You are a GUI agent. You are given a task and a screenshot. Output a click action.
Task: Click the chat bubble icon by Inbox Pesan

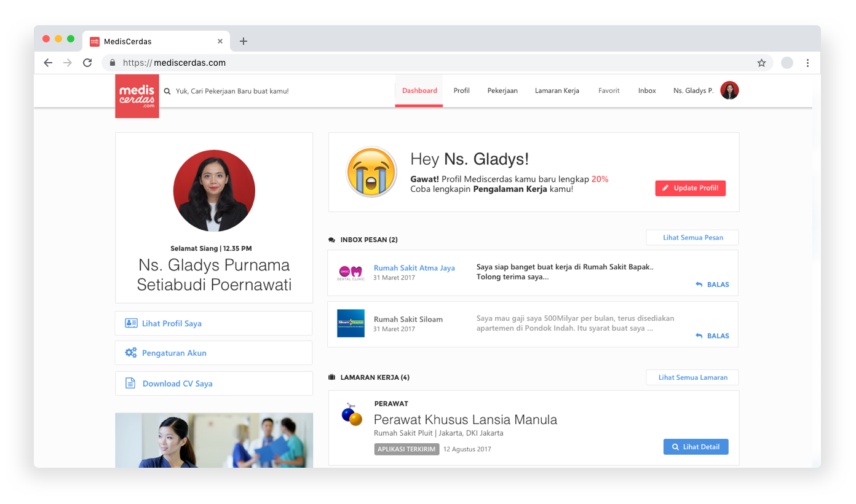pyautogui.click(x=332, y=240)
